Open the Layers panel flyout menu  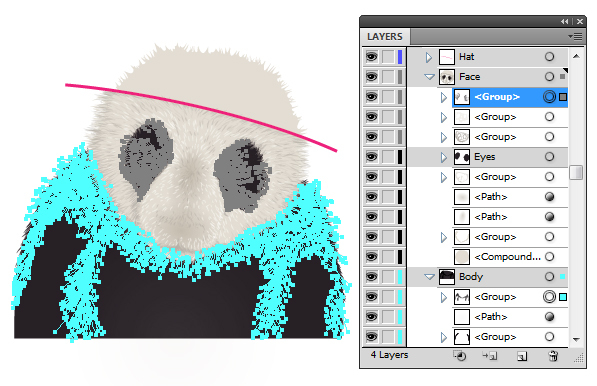coord(575,37)
